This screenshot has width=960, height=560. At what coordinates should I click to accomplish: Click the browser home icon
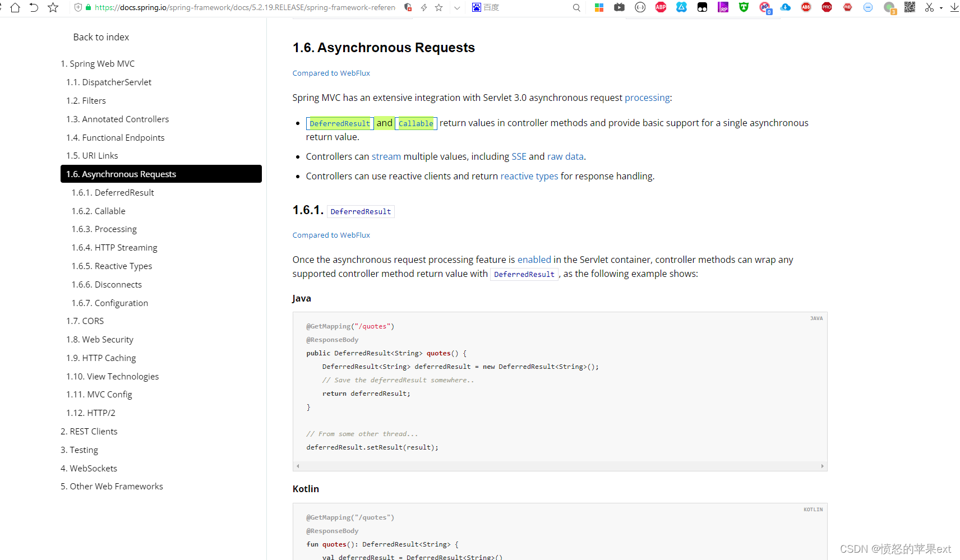pos(15,7)
